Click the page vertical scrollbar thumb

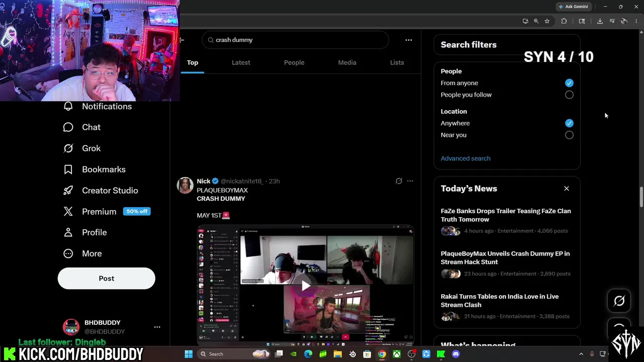click(641, 197)
